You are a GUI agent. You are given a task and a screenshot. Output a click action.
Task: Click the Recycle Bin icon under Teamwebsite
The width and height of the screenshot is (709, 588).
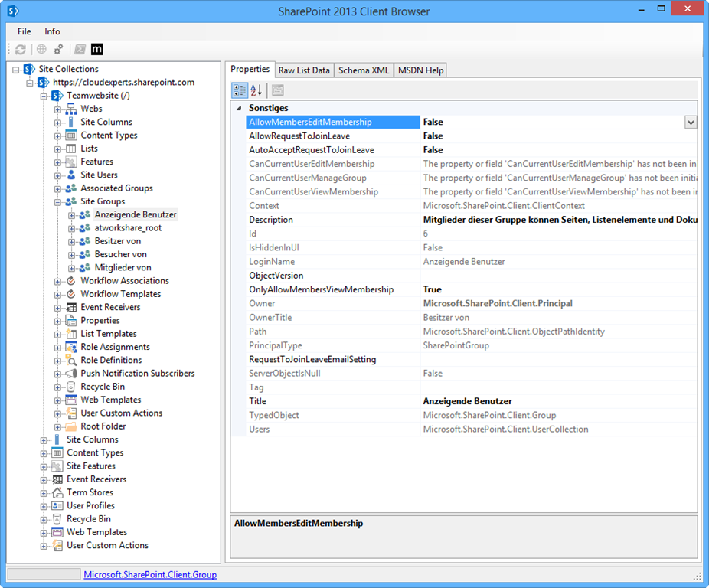70,387
